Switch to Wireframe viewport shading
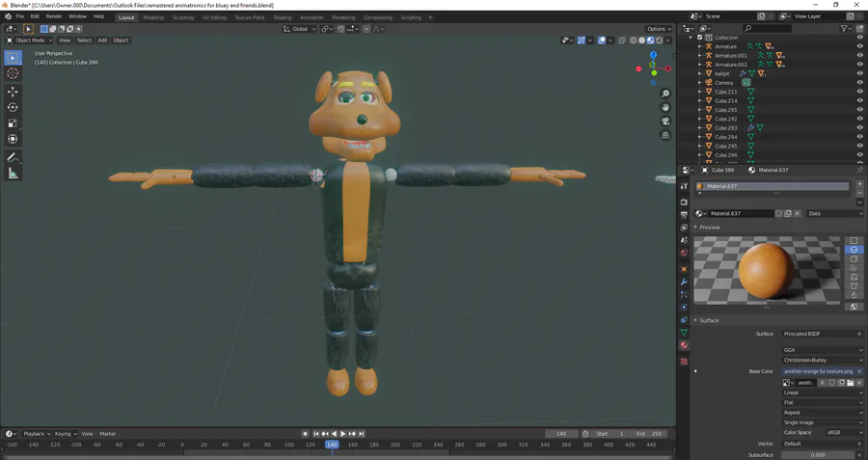This screenshot has height=460, width=868. pos(634,41)
